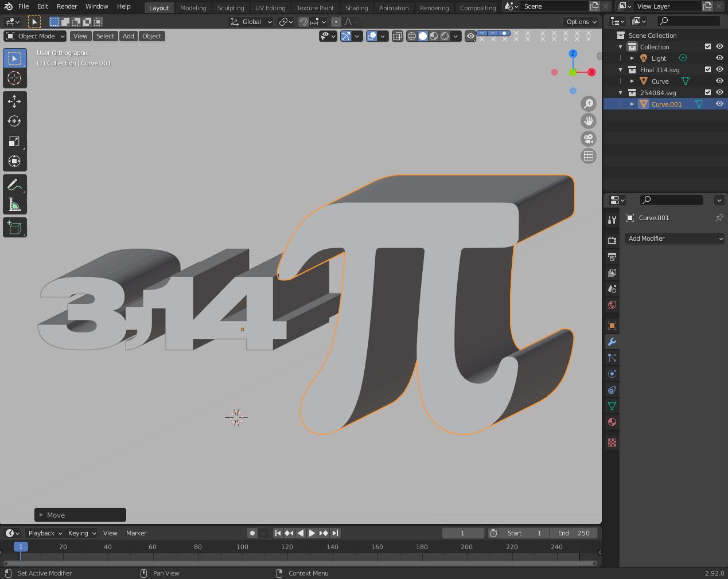Open World properties tab icon
Image resolution: width=728 pixels, height=579 pixels.
point(612,305)
